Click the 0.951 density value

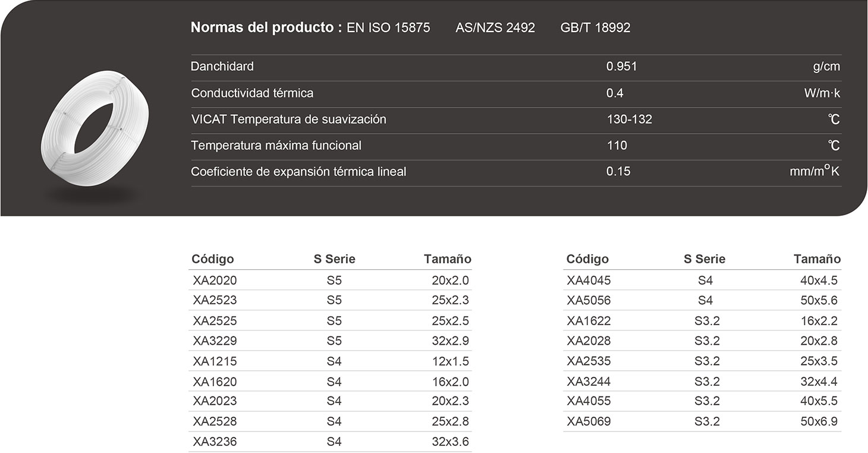click(x=621, y=67)
